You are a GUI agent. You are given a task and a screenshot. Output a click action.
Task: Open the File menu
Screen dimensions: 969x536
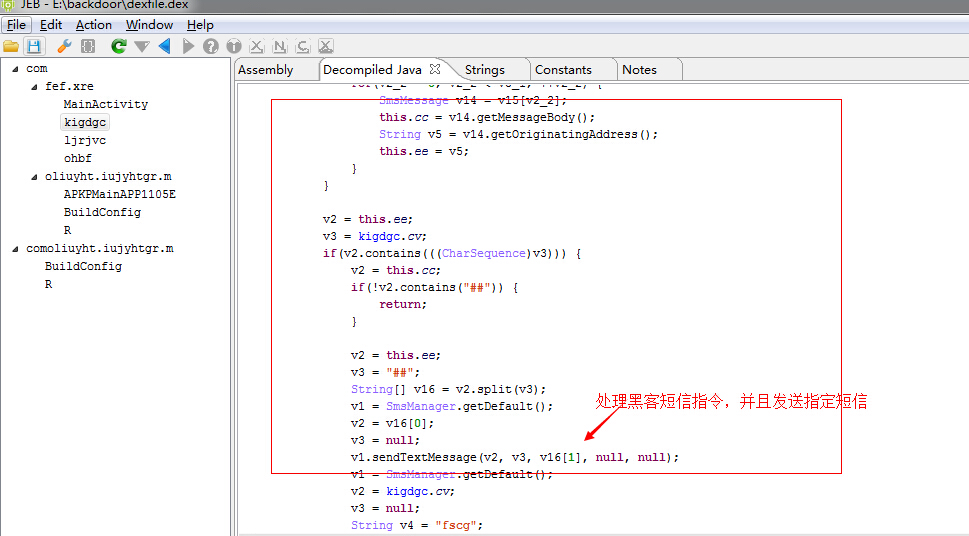pos(16,25)
